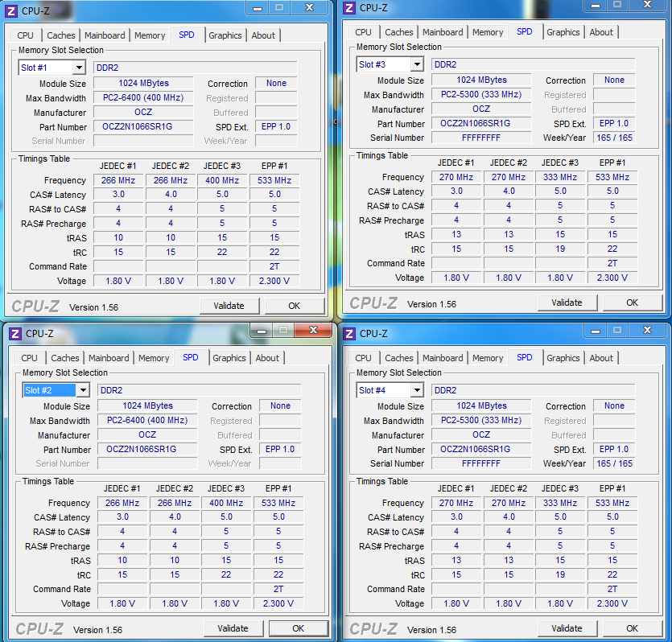Click JEDEC #1 frequency 270 MHz in Slot #3 window
This screenshot has height=642, width=672.
tap(456, 177)
